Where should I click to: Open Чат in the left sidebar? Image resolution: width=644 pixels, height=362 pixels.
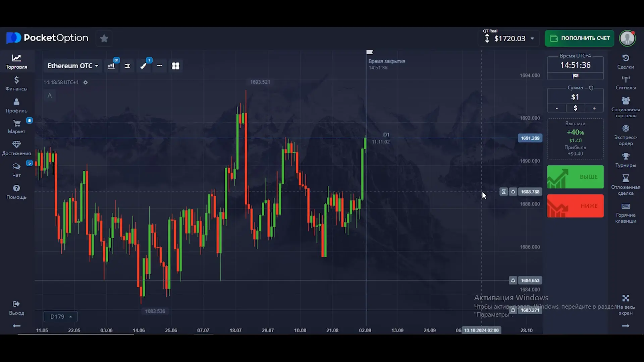pyautogui.click(x=16, y=170)
